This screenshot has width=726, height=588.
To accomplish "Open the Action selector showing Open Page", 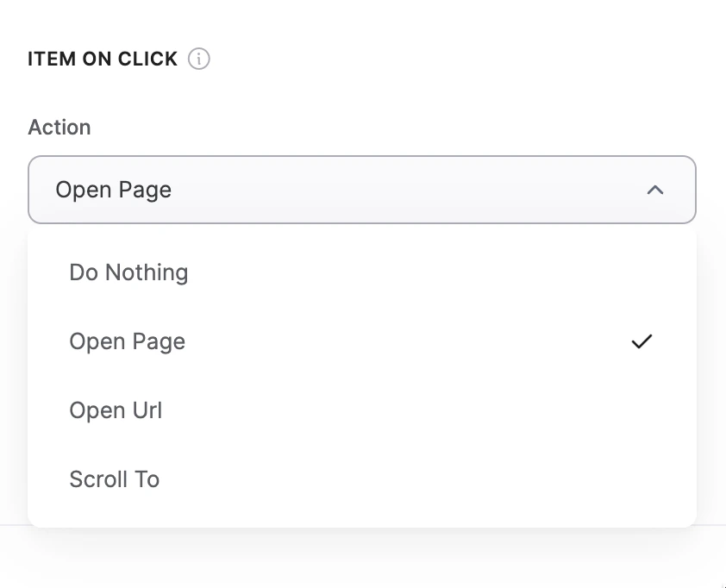I will pos(362,190).
